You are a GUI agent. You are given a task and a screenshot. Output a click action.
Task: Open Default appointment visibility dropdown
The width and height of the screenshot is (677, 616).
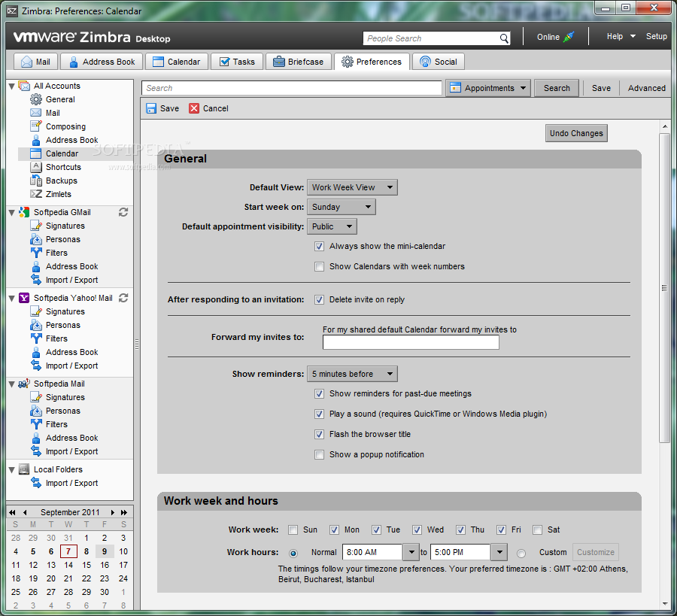pos(332,226)
